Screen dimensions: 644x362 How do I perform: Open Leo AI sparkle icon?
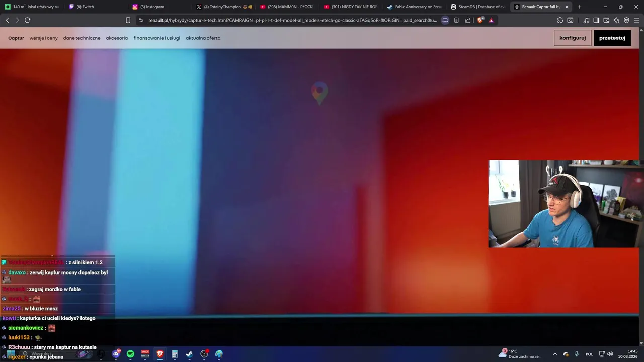tap(616, 20)
